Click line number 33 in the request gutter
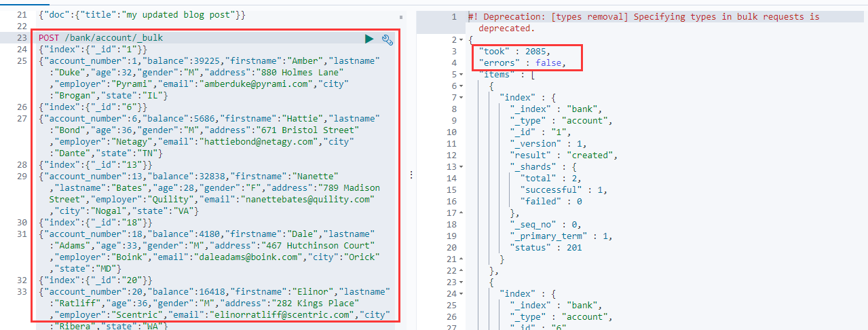The image size is (868, 330). [21, 292]
